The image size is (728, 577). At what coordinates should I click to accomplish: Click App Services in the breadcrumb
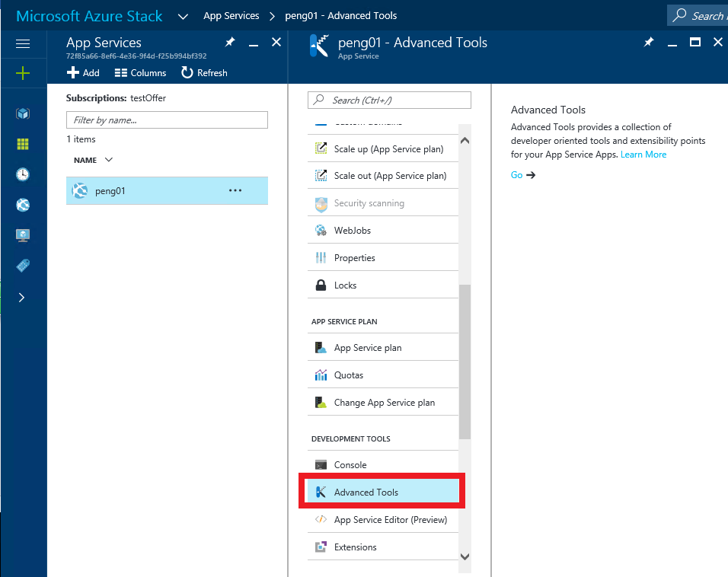point(231,16)
